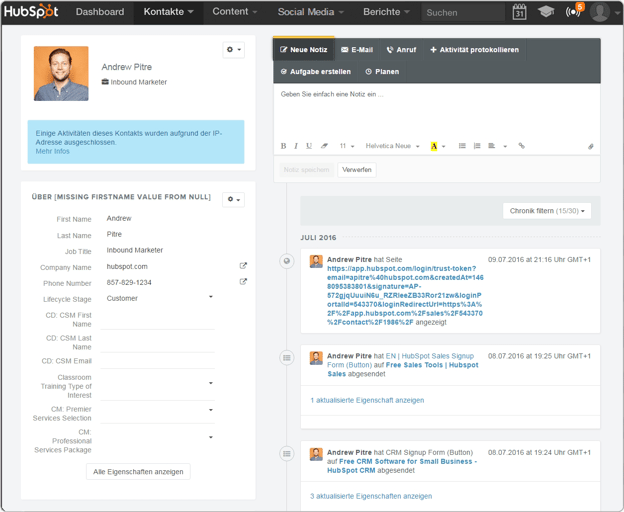
Task: Click in the Suchen search field
Action: pyautogui.click(x=463, y=12)
